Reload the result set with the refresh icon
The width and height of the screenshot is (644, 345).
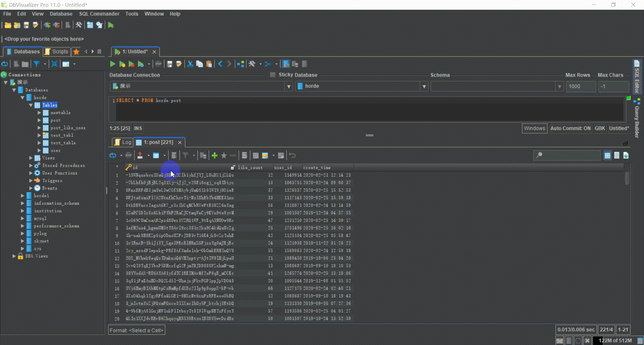click(112, 155)
